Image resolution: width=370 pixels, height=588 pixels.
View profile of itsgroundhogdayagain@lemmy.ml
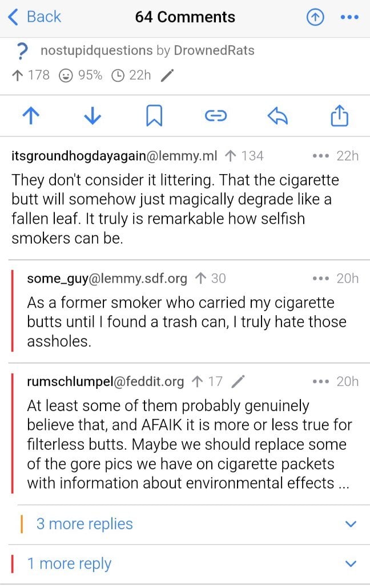click(x=114, y=156)
